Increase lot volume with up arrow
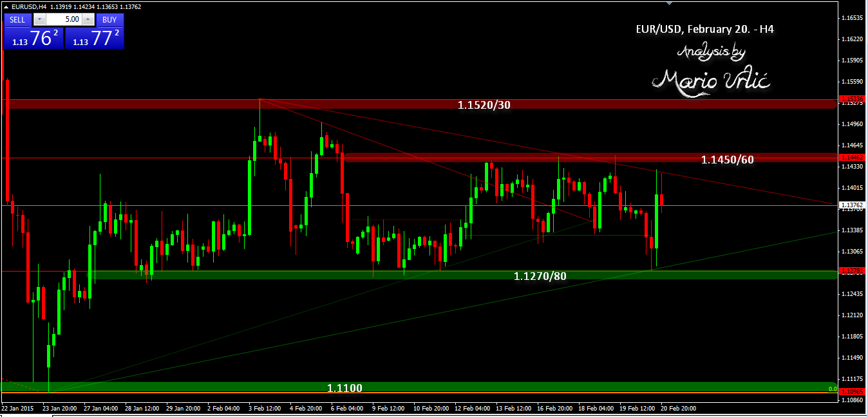868x417 pixels. click(x=88, y=19)
